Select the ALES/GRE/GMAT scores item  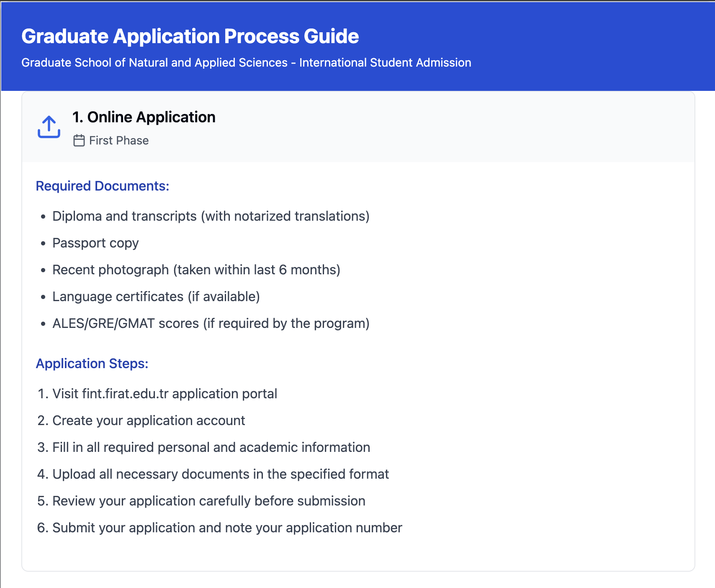point(211,323)
